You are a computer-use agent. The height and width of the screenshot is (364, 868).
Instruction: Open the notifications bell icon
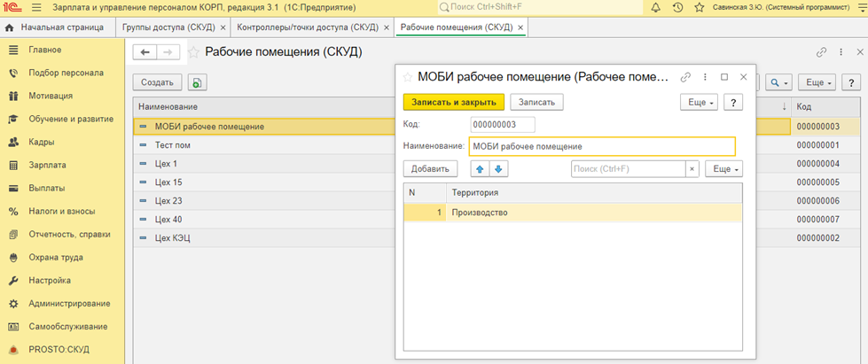tap(655, 8)
